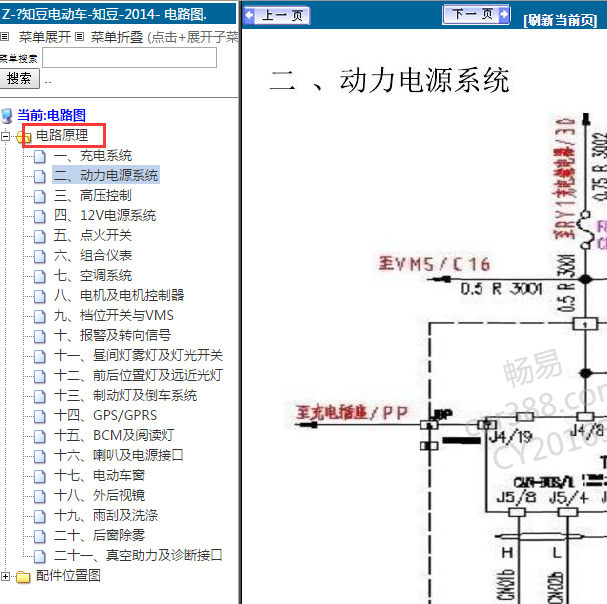Click page icon beside 六、组合仪表
607x604 pixels.
[39, 257]
